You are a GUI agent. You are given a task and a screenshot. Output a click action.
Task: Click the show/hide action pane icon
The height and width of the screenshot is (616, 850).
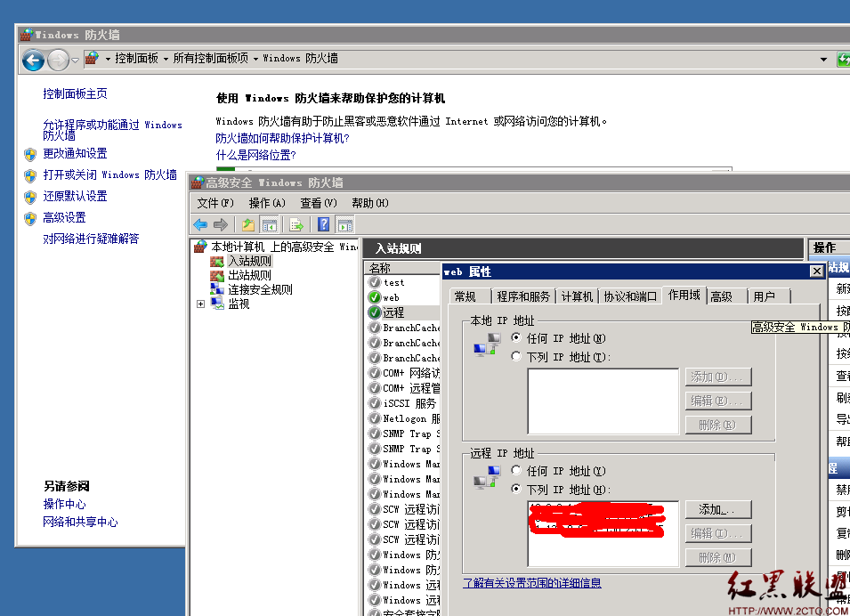(x=344, y=225)
